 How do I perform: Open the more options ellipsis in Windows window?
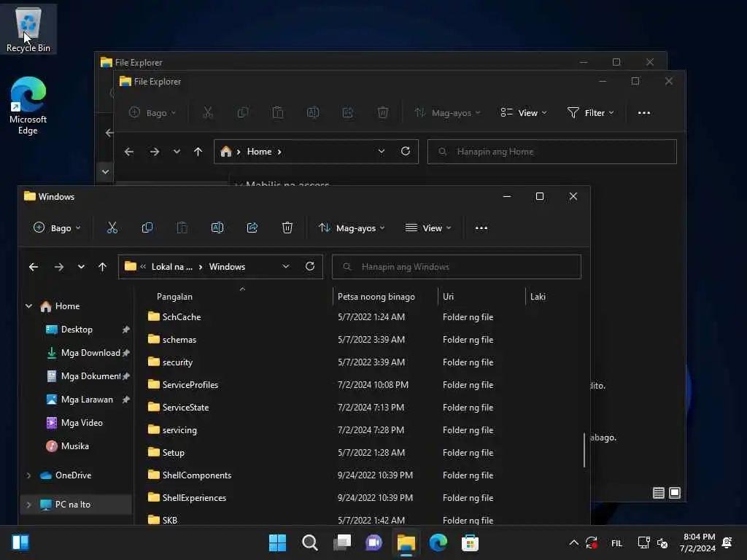(481, 228)
